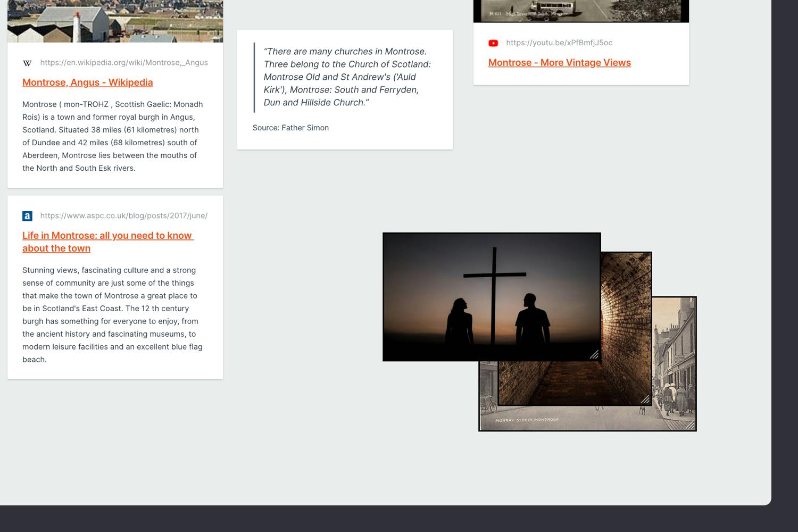This screenshot has width=798, height=532.
Task: Click the en.wikipedia.org URL text
Action: 123,63
